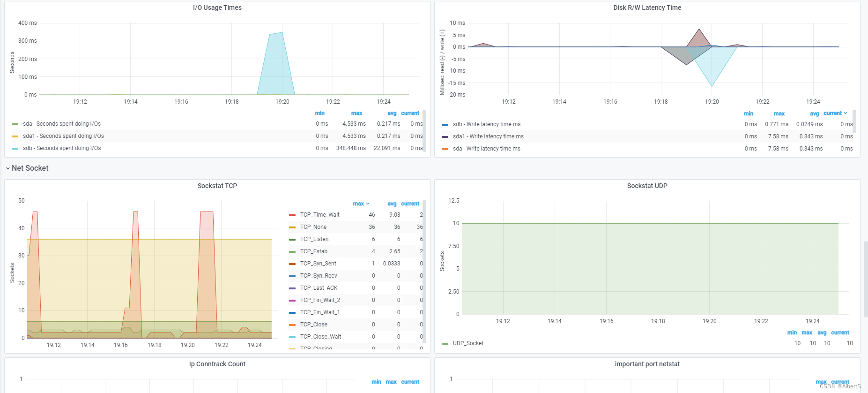Sort Disk Latency legend by min
This screenshot has width=868, height=393.
click(749, 113)
